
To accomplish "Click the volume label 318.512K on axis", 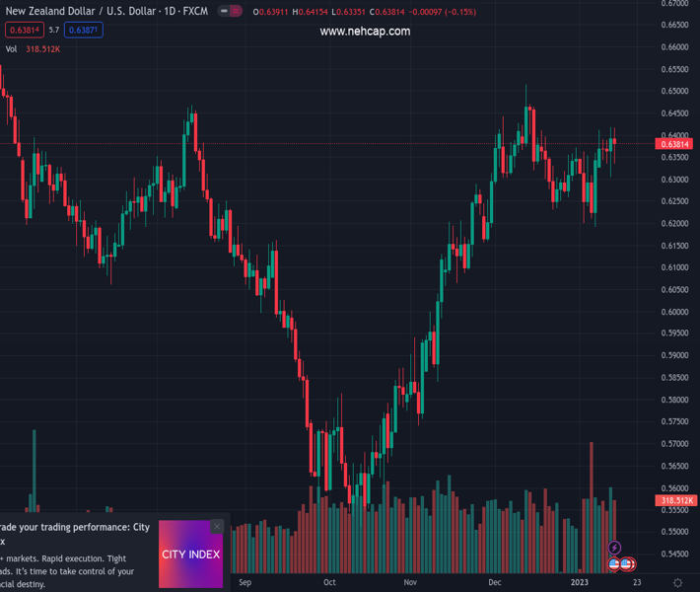I will (x=676, y=501).
